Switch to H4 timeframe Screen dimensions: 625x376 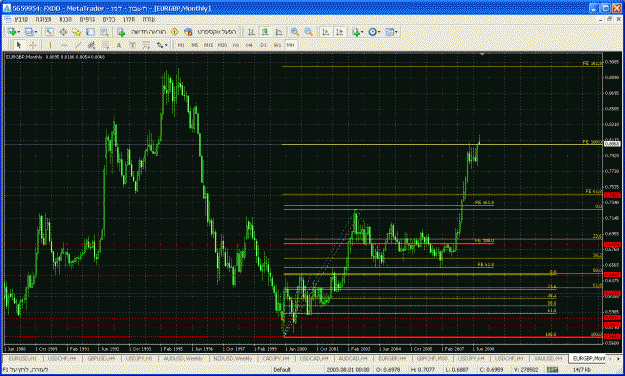tap(250, 45)
